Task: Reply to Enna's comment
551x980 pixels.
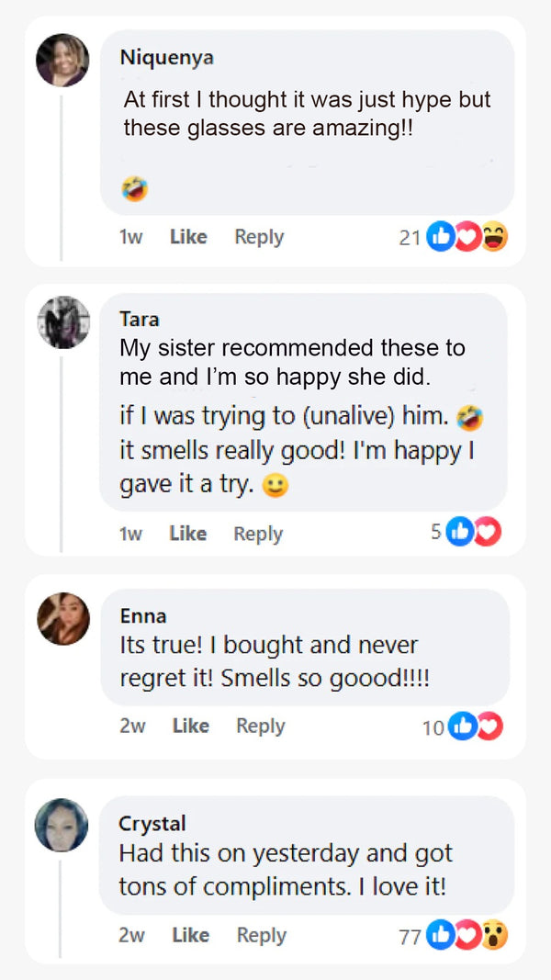Action: [x=261, y=726]
